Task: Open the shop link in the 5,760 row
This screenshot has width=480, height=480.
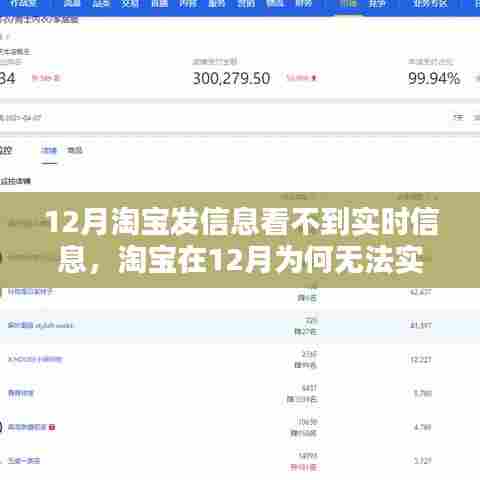Action: click(21, 393)
